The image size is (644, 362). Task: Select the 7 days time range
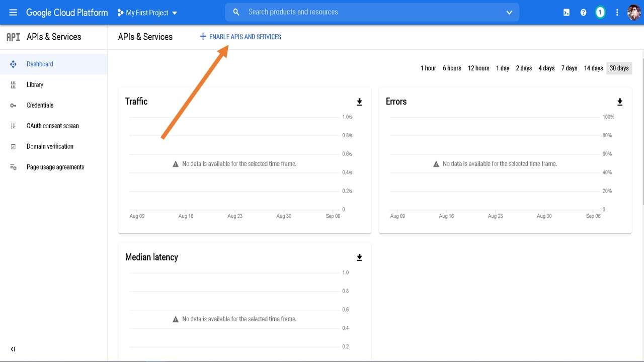coord(569,68)
